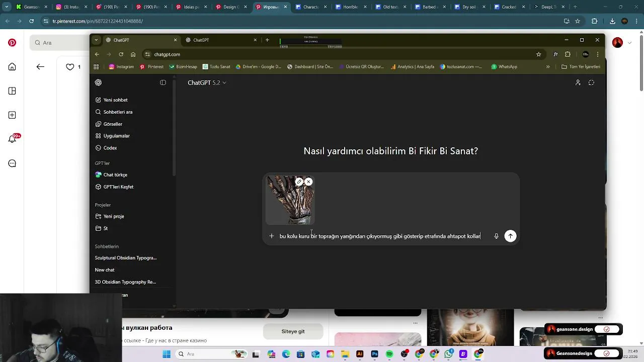
Task: Click the Pinterest Ara search box
Action: 59,43
